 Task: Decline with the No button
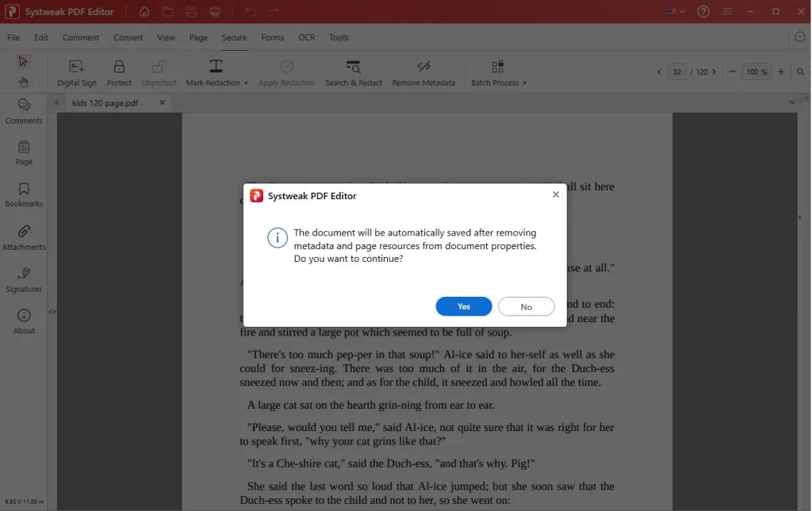click(527, 306)
